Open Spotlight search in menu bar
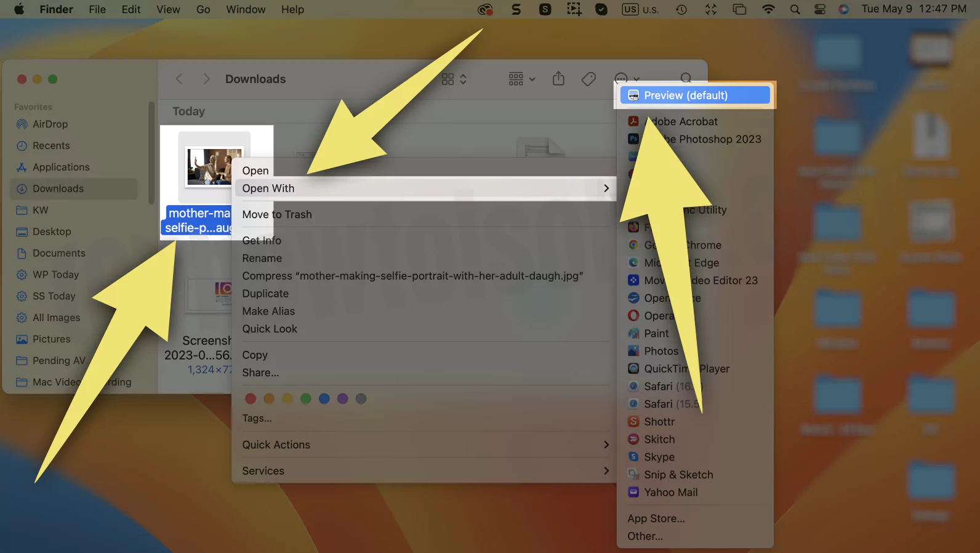The image size is (980, 553). click(795, 9)
